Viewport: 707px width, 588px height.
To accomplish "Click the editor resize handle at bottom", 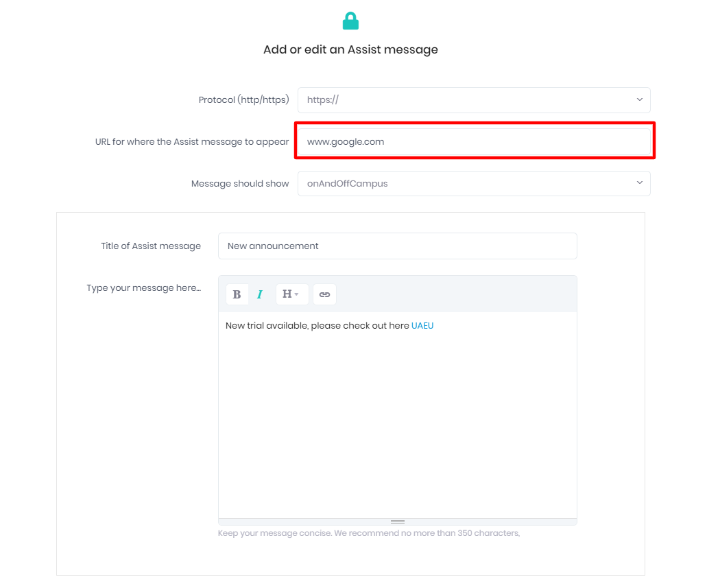I will [x=397, y=521].
